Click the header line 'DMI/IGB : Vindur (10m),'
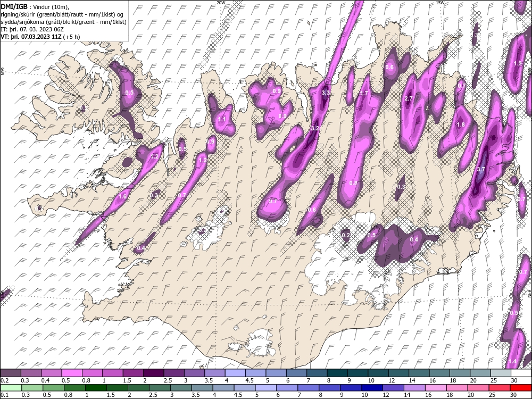Image resolution: width=532 pixels, height=399 pixels. click(35, 6)
